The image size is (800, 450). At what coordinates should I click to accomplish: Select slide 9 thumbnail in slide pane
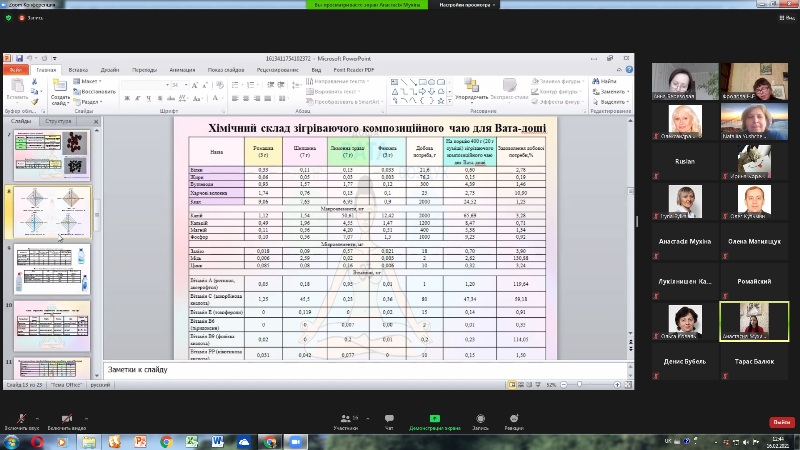(51, 270)
